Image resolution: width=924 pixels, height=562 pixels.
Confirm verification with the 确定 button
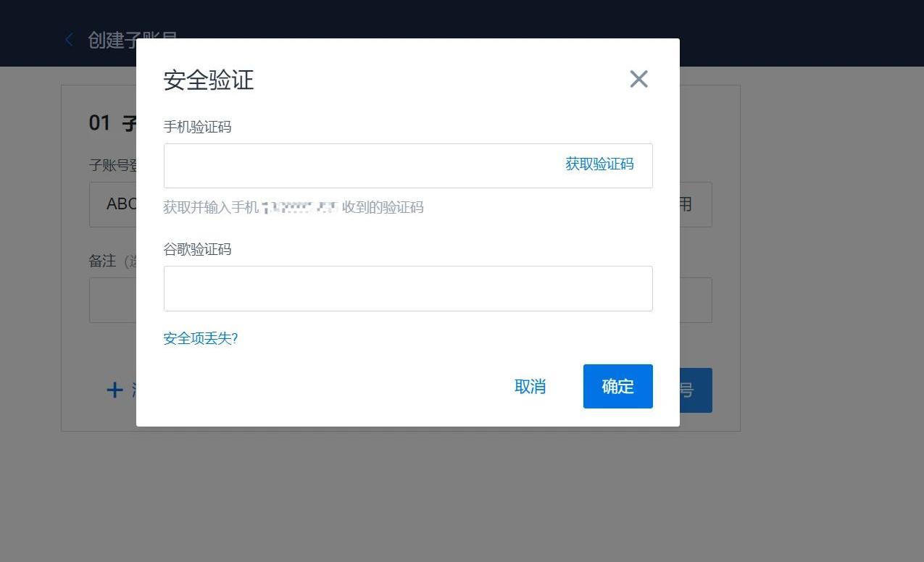point(617,387)
